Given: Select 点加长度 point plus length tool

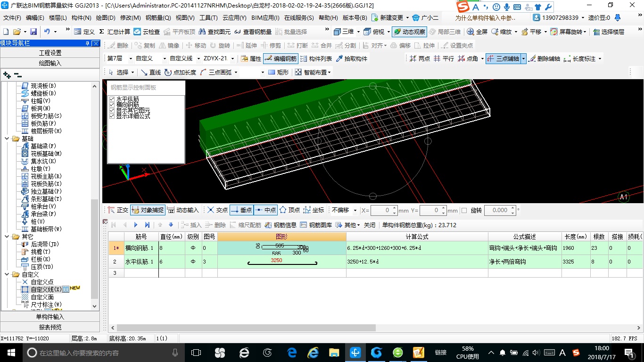Looking at the screenshot, I should click(180, 72).
